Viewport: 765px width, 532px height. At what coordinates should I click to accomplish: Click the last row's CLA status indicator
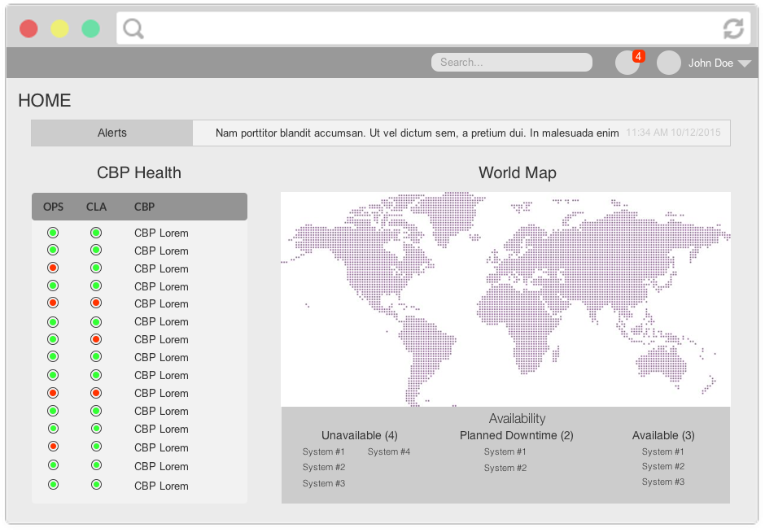[97, 485]
